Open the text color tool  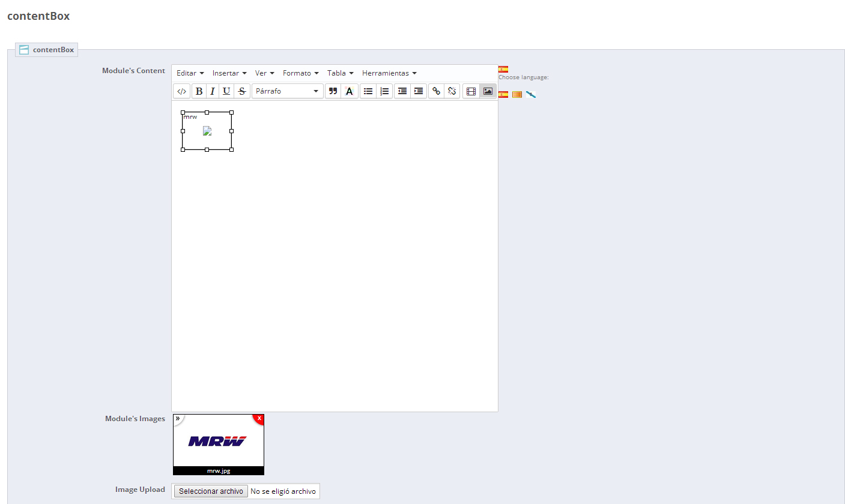click(x=349, y=91)
